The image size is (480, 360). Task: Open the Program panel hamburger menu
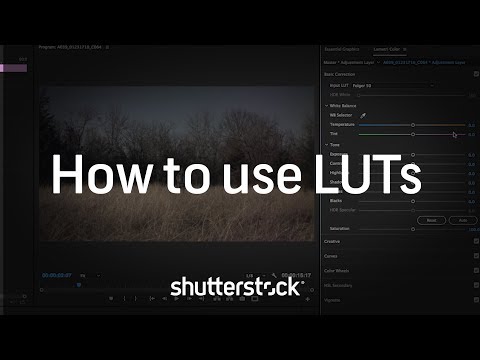coord(107,47)
